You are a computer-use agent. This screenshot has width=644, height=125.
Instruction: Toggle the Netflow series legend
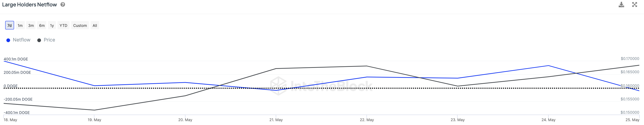click(21, 40)
